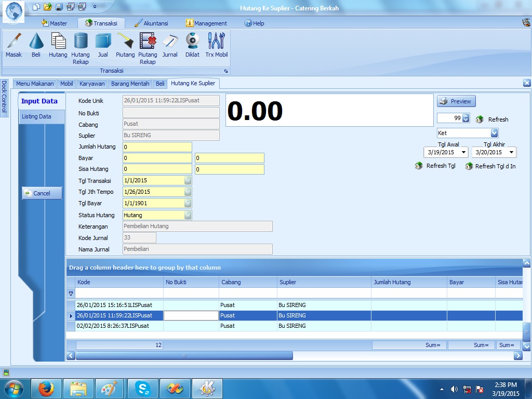532x399 pixels.
Task: Open the Tgl Jth Tempo dropdown
Action: pos(188,192)
